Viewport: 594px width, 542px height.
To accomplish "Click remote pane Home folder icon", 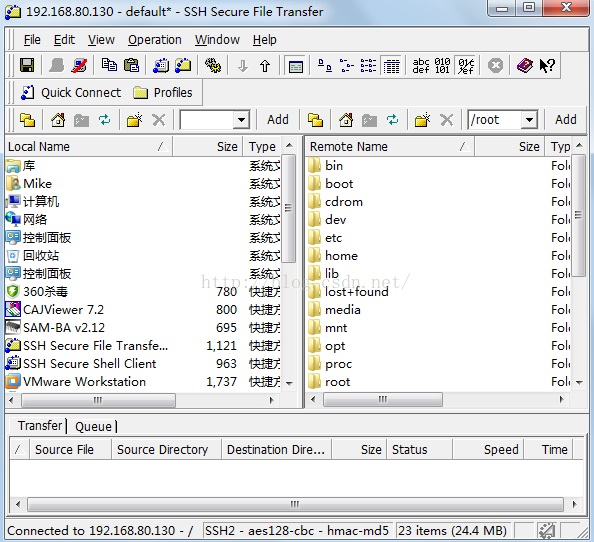I will 346,120.
